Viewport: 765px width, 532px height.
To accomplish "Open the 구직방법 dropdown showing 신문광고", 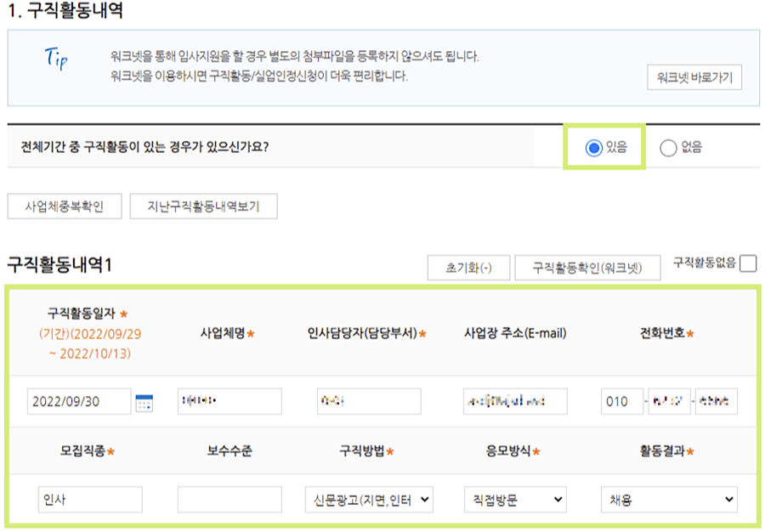I will click(371, 500).
